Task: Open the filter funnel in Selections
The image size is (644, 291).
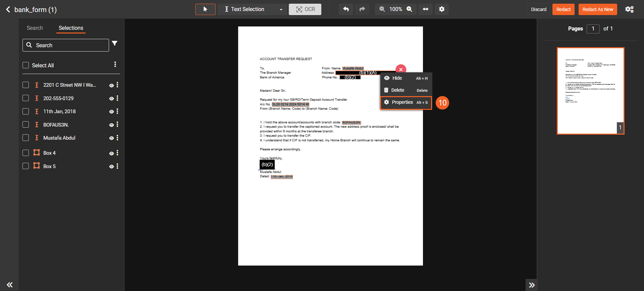Action: 115,44
